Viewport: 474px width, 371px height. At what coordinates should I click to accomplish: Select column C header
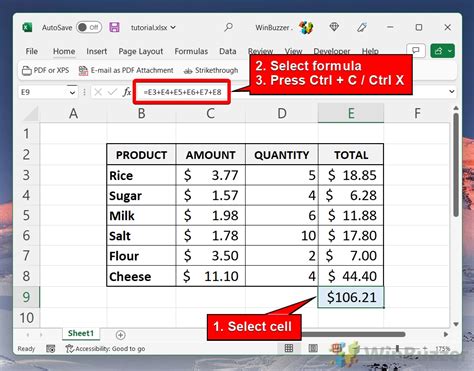[x=210, y=114]
